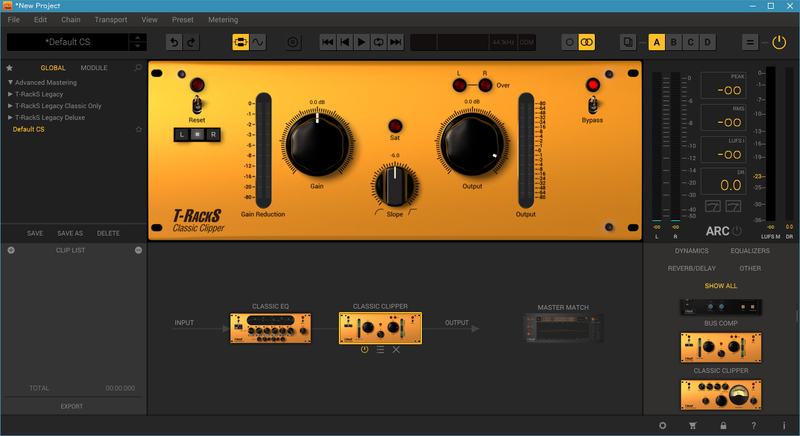
Task: Click the EXPORT button
Action: (71, 406)
